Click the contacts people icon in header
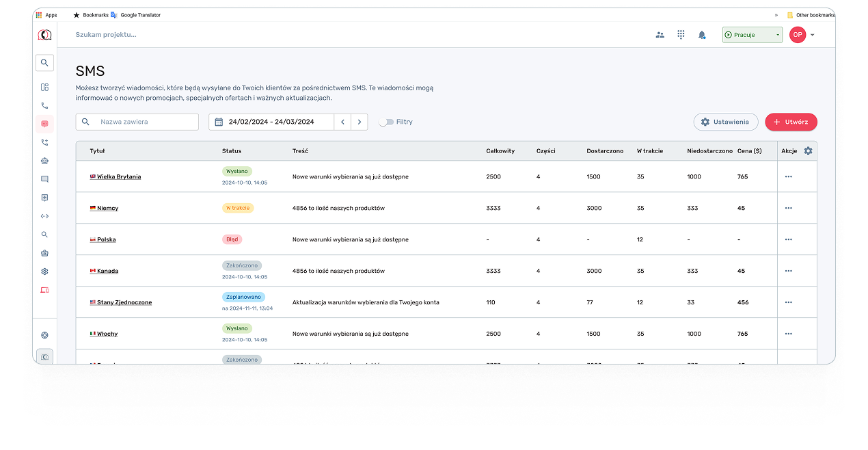868x450 pixels. tap(660, 35)
